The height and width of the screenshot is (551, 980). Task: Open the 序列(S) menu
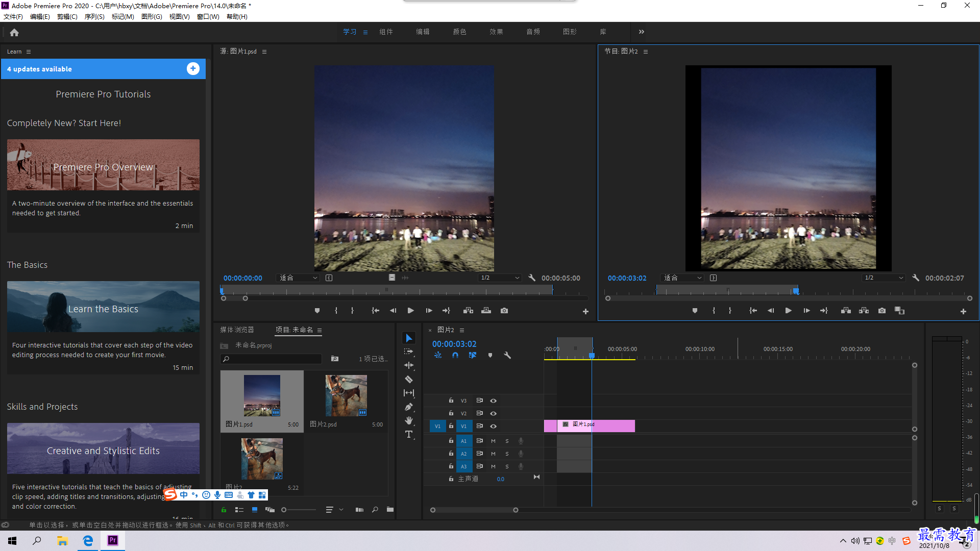(x=94, y=17)
